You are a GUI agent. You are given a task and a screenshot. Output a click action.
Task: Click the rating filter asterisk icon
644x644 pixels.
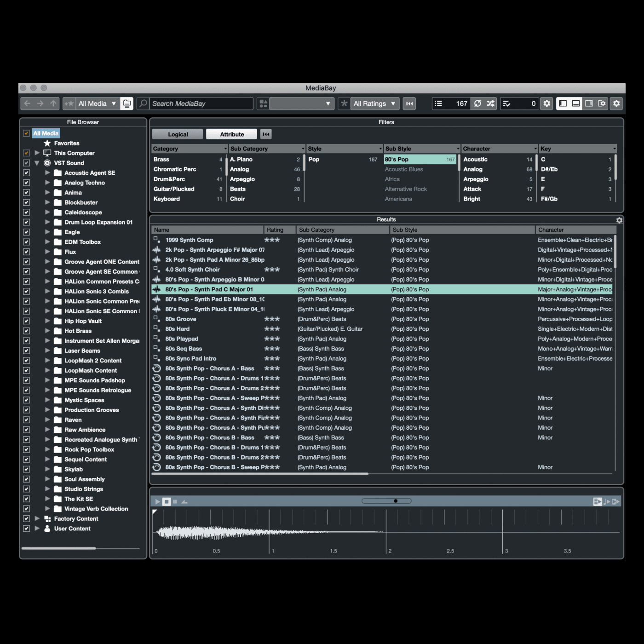pos(344,103)
